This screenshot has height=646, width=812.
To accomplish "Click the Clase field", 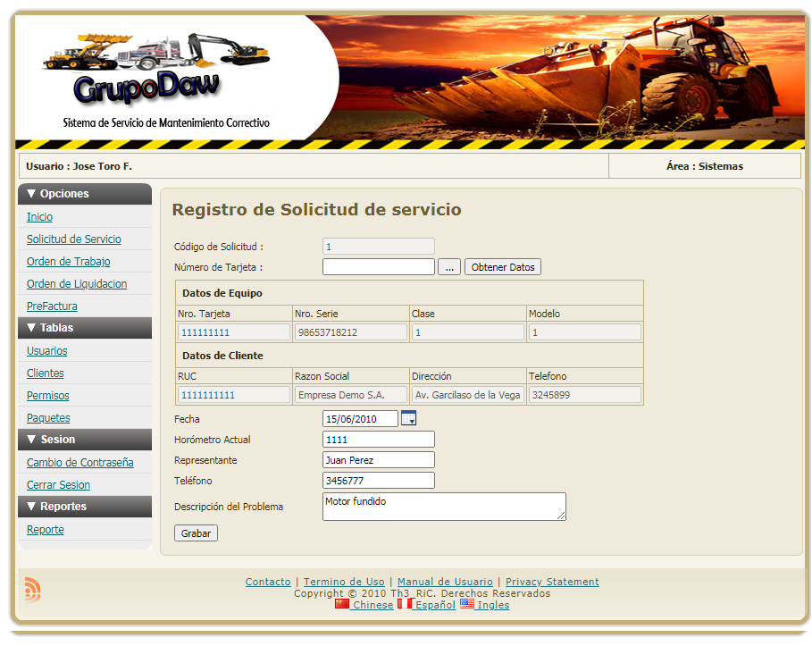I will pyautogui.click(x=468, y=332).
